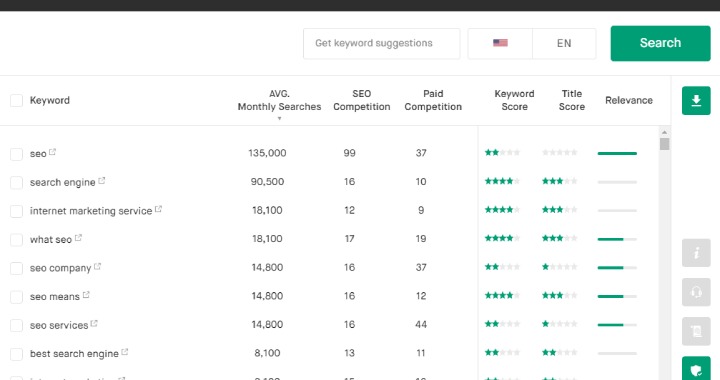720x380 pixels.
Task: Click the green Search button
Action: pos(660,43)
